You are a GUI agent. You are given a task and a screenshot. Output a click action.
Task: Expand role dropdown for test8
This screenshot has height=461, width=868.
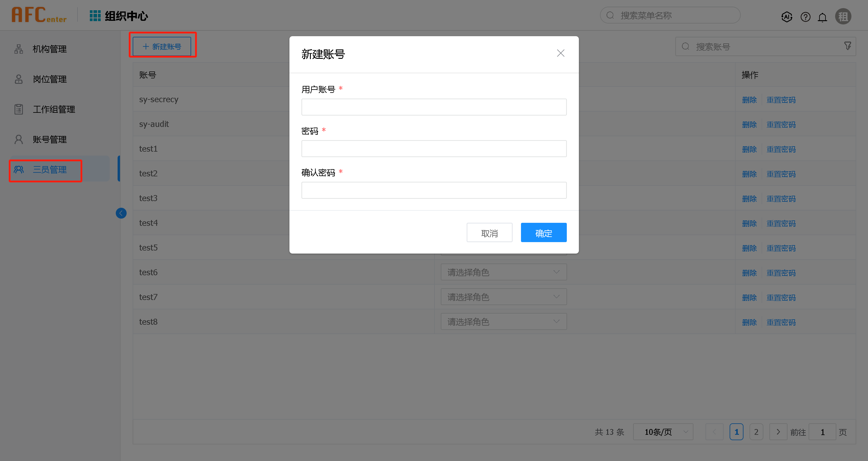[503, 321]
